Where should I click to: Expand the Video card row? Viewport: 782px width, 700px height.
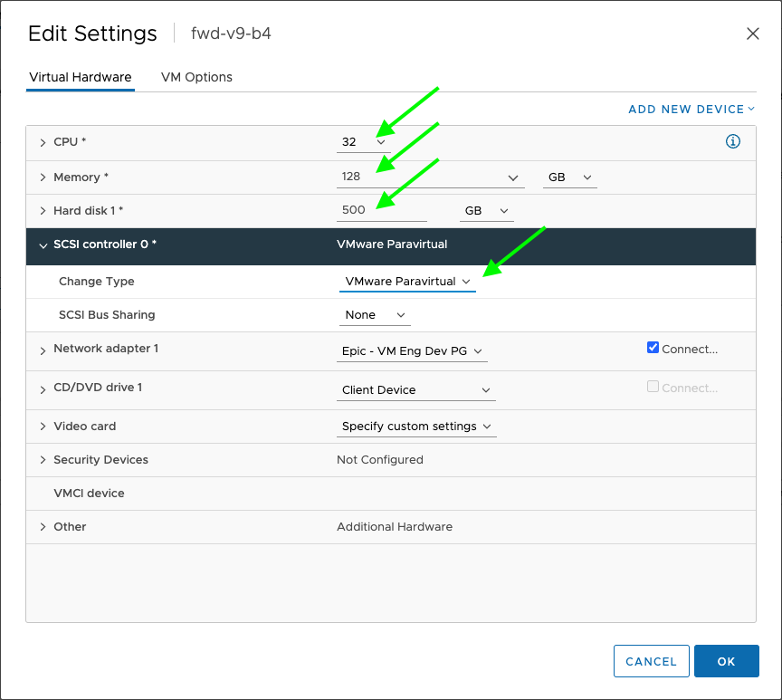(x=43, y=427)
